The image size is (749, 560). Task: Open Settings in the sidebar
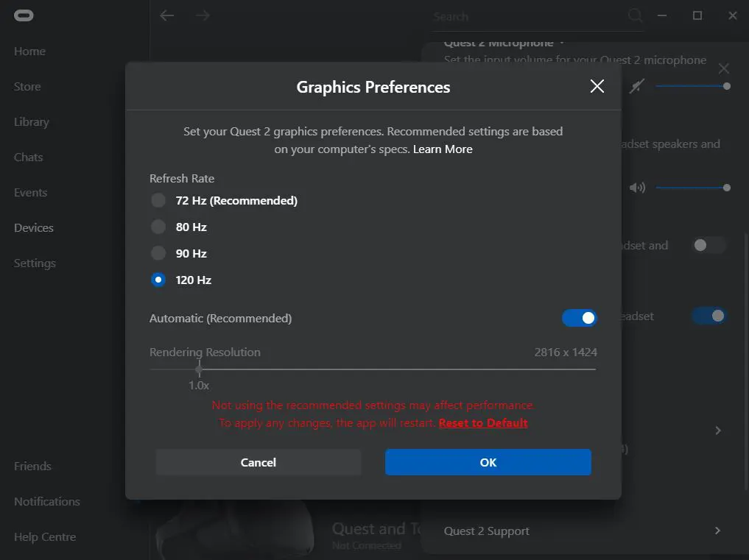pyautogui.click(x=35, y=263)
